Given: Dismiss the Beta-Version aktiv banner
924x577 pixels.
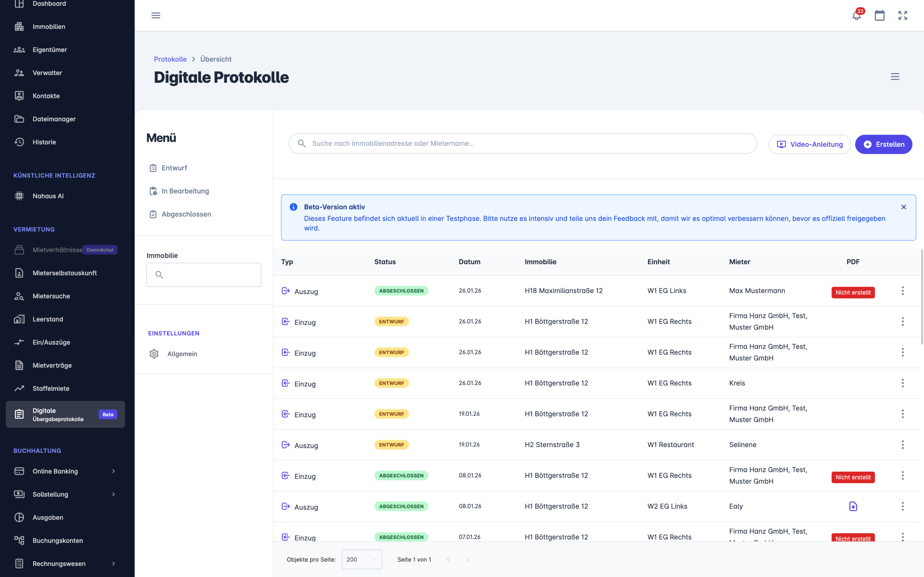Looking at the screenshot, I should click(903, 207).
